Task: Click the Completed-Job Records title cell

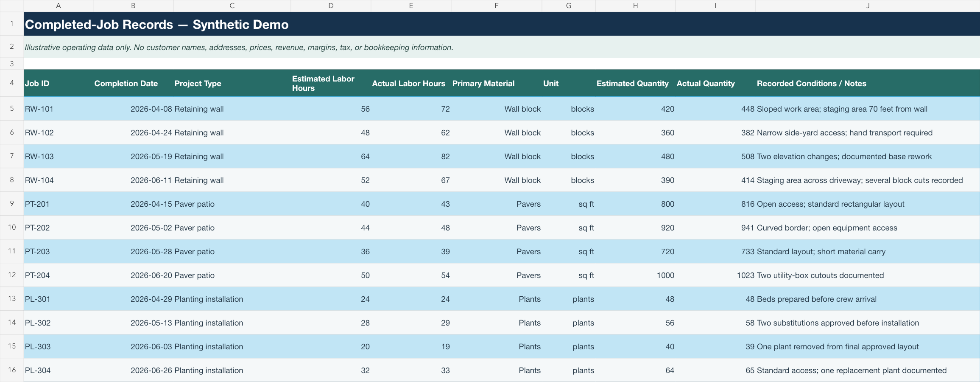Action: [x=502, y=24]
